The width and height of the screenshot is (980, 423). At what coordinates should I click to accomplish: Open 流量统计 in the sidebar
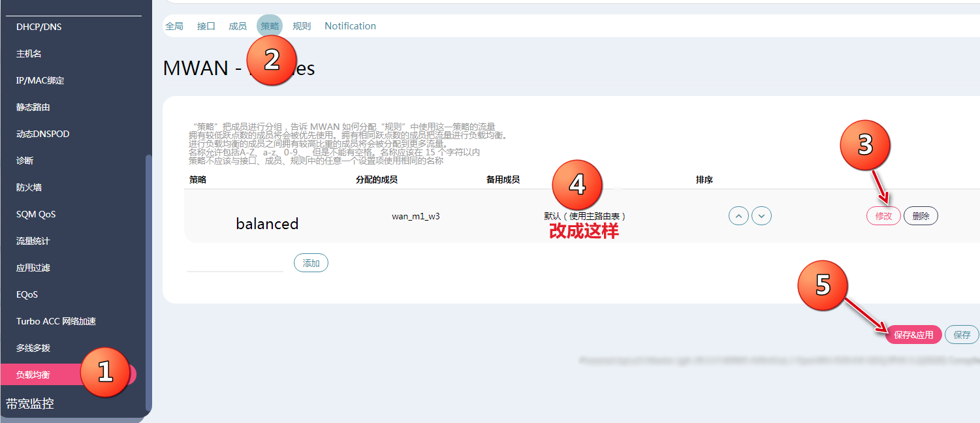coord(33,241)
